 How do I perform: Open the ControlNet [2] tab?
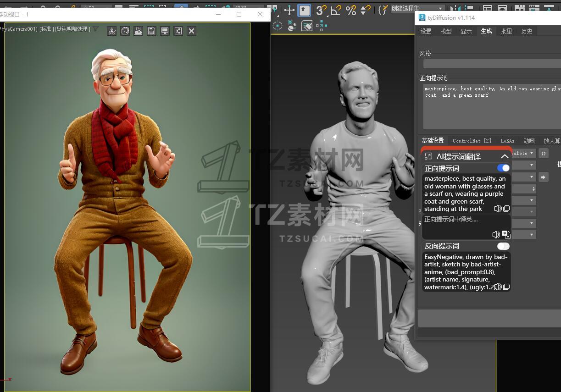(472, 141)
